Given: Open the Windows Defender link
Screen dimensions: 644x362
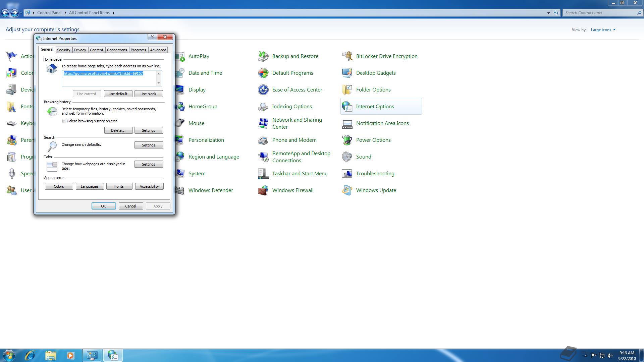Looking at the screenshot, I should click(x=211, y=190).
